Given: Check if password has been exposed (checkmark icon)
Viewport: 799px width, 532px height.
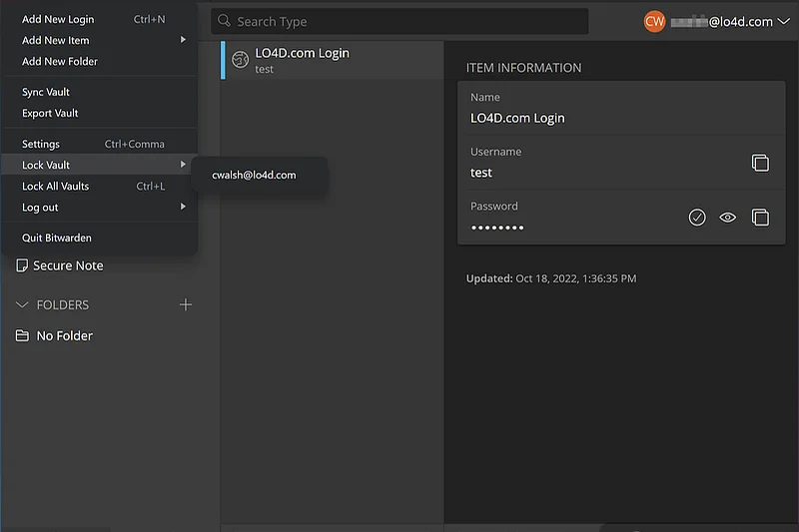Looking at the screenshot, I should coord(696,218).
